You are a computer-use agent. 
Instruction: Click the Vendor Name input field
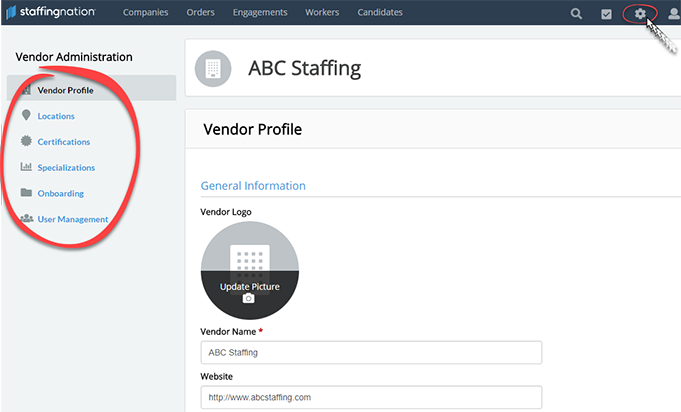tap(371, 353)
